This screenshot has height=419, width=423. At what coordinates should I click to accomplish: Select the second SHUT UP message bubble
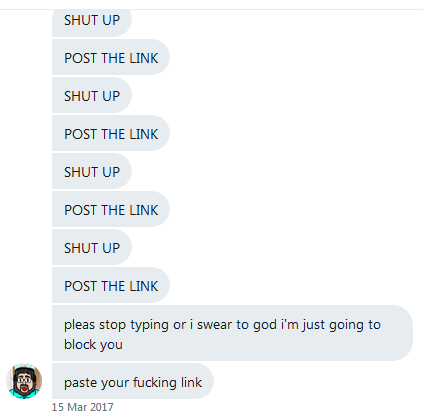pyautogui.click(x=92, y=95)
